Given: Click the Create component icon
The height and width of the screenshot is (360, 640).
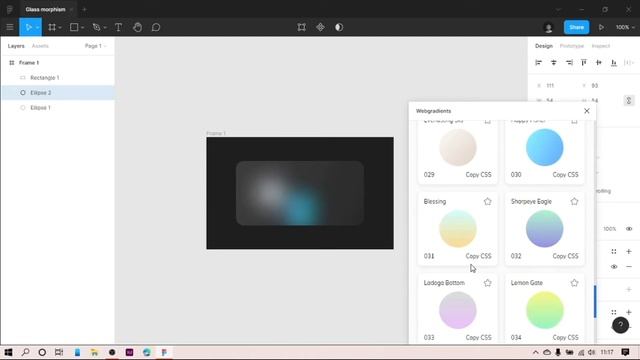Looking at the screenshot, I should [320, 27].
